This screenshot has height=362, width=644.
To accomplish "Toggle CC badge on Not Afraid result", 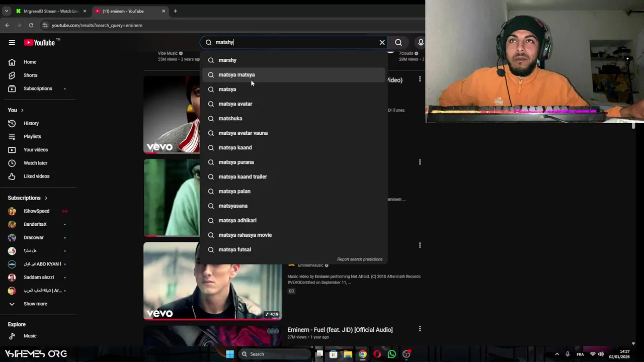I will point(291,291).
